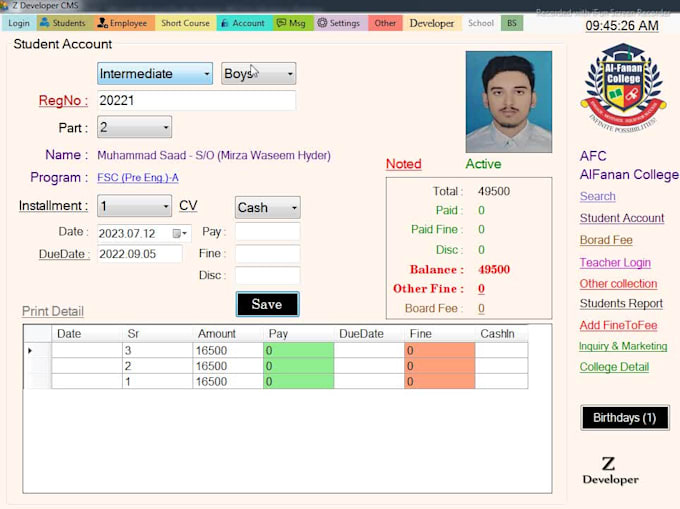The image size is (680, 509).
Task: Open the Other menu
Action: coord(385,23)
